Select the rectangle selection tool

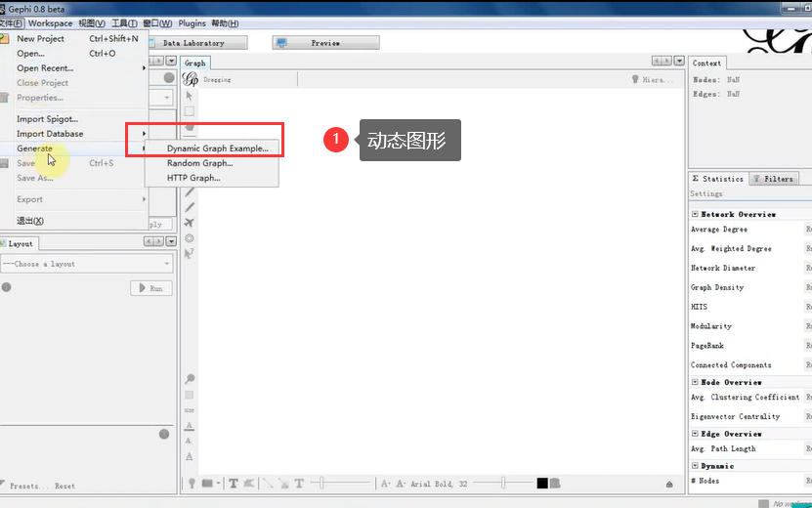[189, 111]
